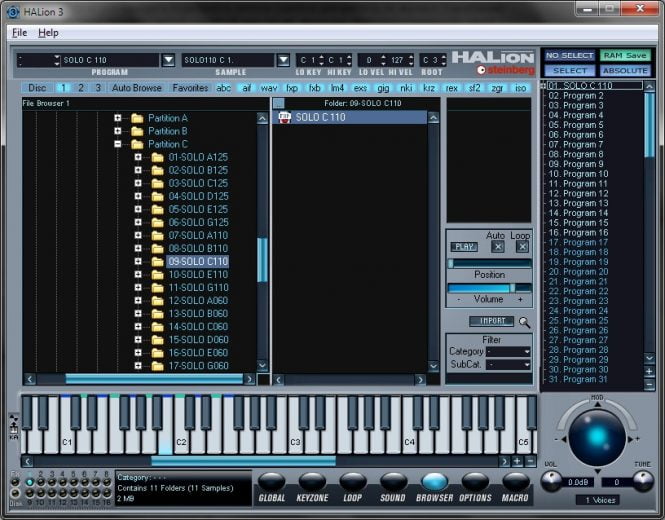Open the File menu
The height and width of the screenshot is (520, 665).
coord(20,33)
